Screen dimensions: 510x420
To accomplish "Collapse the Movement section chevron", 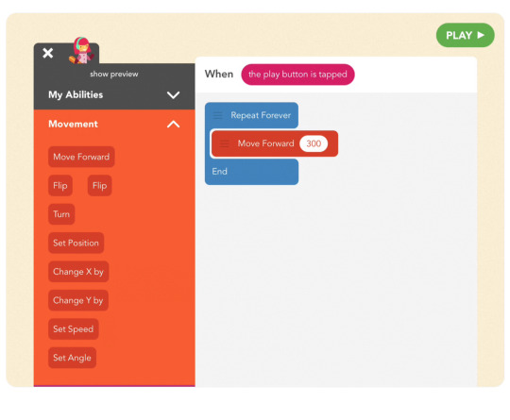I will click(x=173, y=125).
